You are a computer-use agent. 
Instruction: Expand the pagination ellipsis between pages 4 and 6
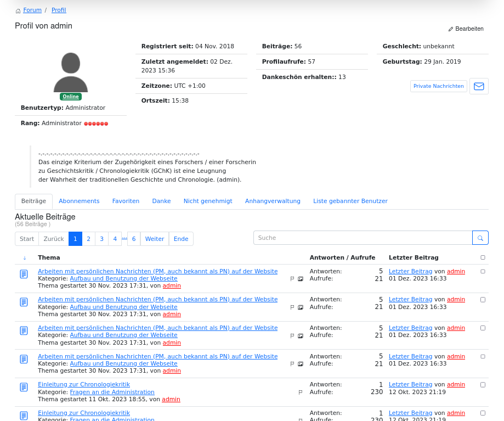point(124,239)
